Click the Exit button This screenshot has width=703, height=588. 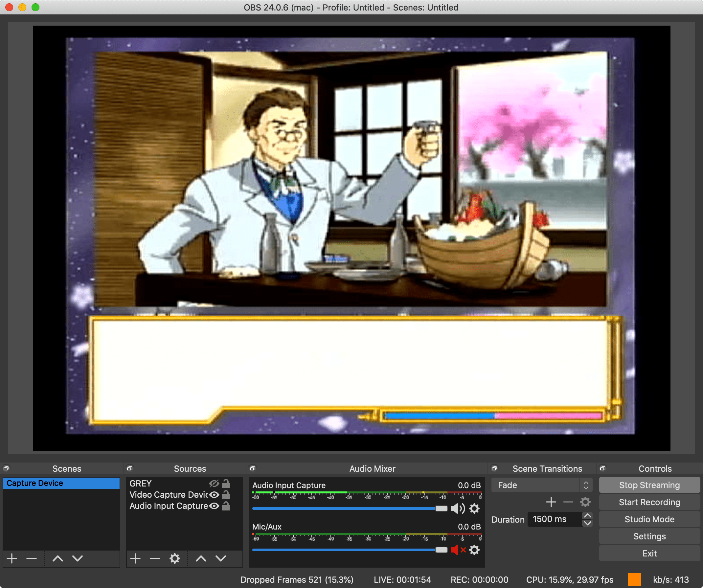649,554
